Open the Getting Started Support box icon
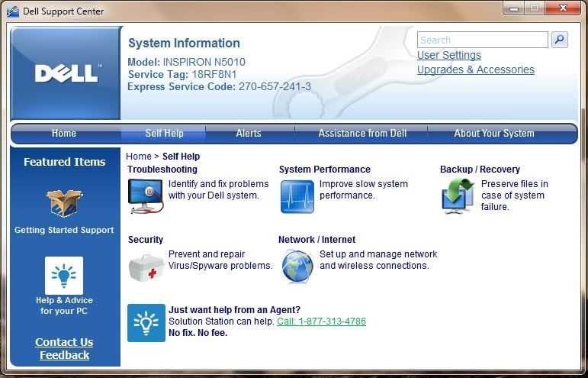Screen dimensions: 588x378 [x=65, y=203]
